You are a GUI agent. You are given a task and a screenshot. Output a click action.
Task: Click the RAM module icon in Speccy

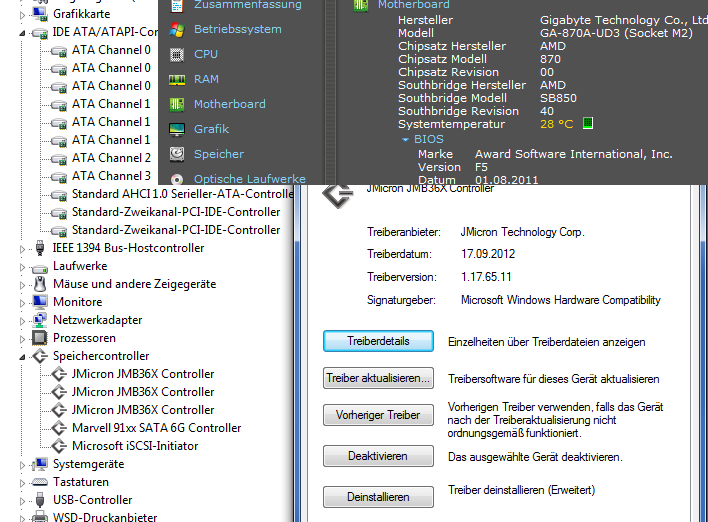(x=177, y=80)
